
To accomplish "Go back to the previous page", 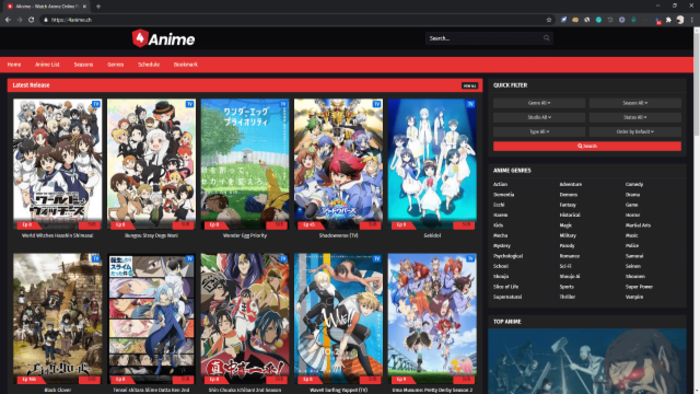I will point(8,20).
